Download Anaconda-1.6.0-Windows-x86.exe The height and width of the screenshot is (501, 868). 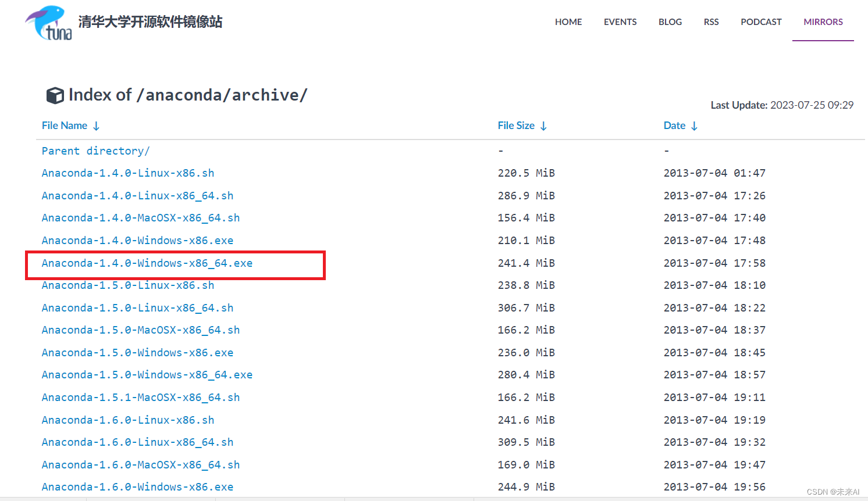point(137,487)
